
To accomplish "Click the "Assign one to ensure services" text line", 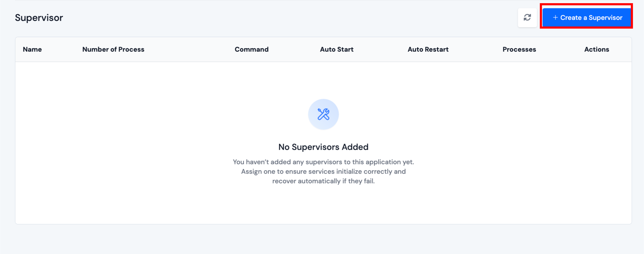I will tap(323, 172).
